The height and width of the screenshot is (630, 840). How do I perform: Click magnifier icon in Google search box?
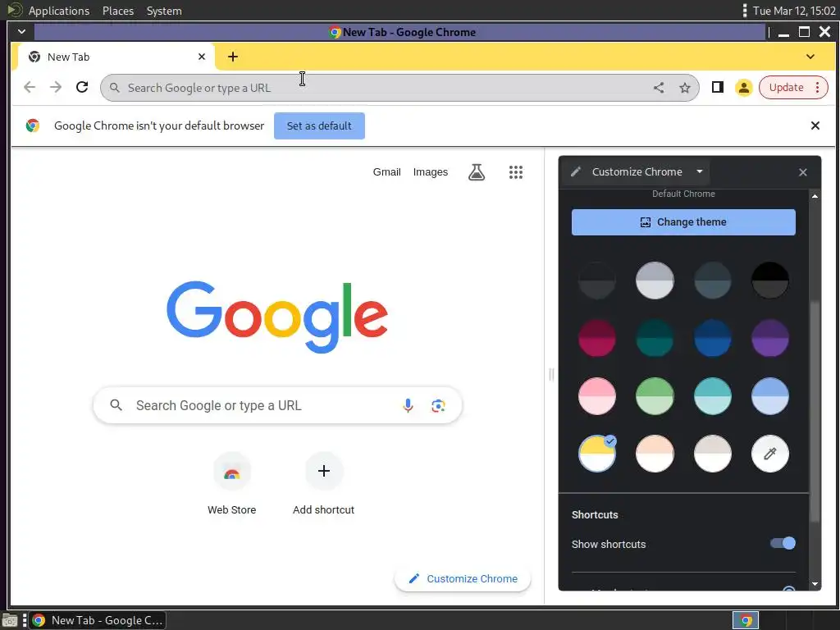(x=116, y=405)
